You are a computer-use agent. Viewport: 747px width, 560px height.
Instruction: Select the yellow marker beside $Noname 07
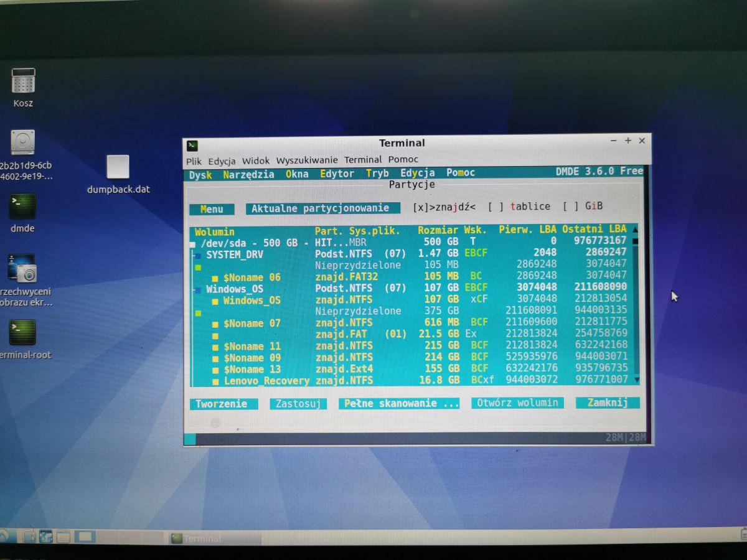point(215,324)
